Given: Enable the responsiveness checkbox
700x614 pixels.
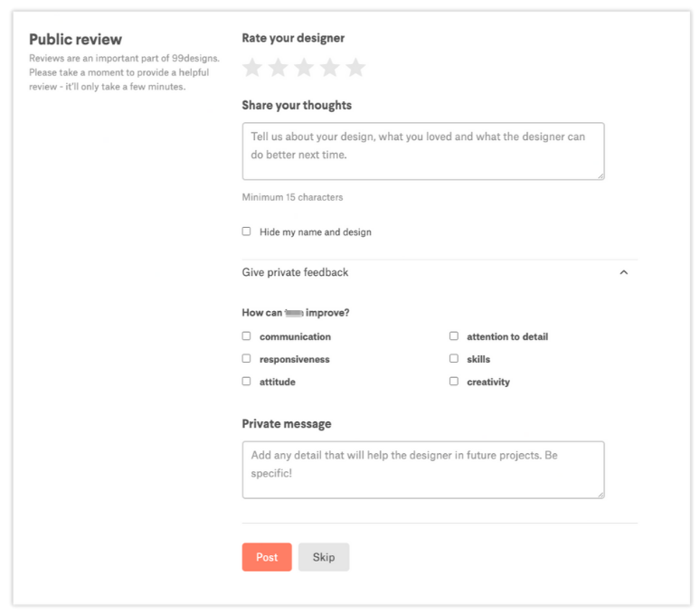Looking at the screenshot, I should (247, 359).
